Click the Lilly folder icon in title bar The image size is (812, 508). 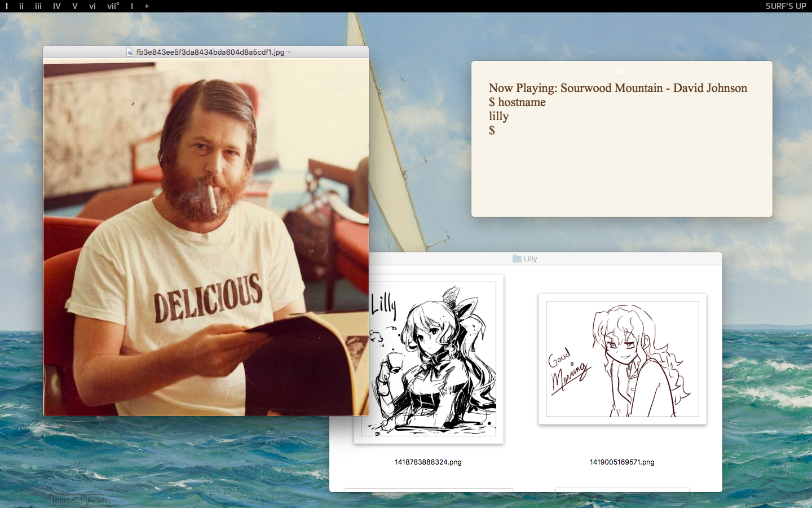pyautogui.click(x=517, y=259)
